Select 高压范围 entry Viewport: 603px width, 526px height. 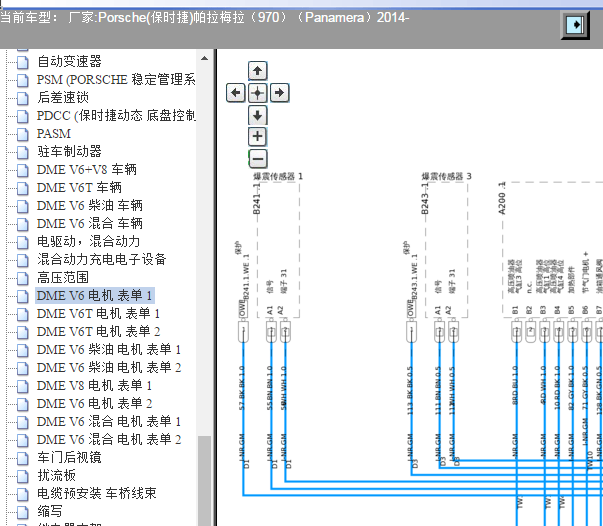point(63,278)
